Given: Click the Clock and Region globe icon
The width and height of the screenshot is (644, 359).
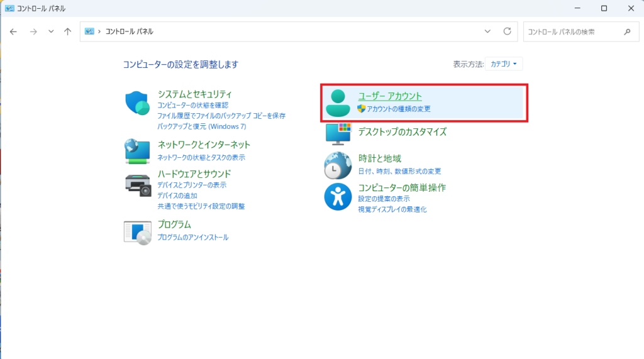Looking at the screenshot, I should click(x=338, y=165).
